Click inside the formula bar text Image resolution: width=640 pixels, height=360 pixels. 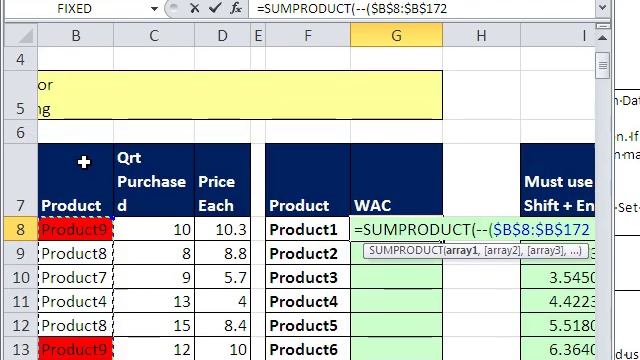point(422,9)
